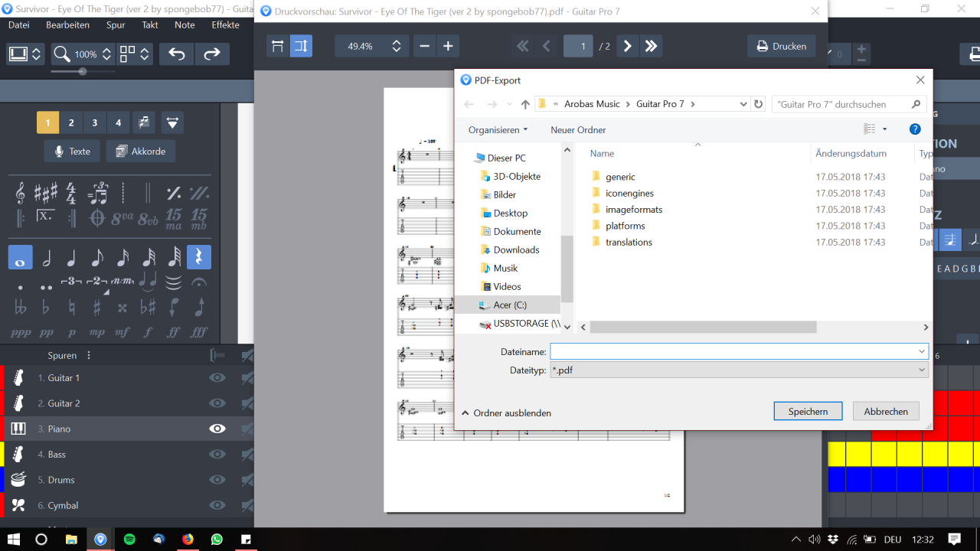The image size is (980, 551).
Task: Click the Abbrechen button
Action: pyautogui.click(x=886, y=411)
